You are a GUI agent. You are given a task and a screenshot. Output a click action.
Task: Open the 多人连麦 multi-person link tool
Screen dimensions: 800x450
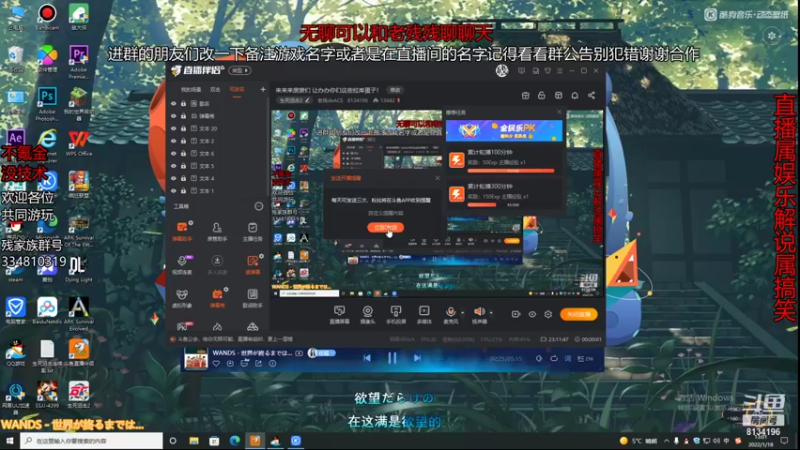click(x=217, y=264)
